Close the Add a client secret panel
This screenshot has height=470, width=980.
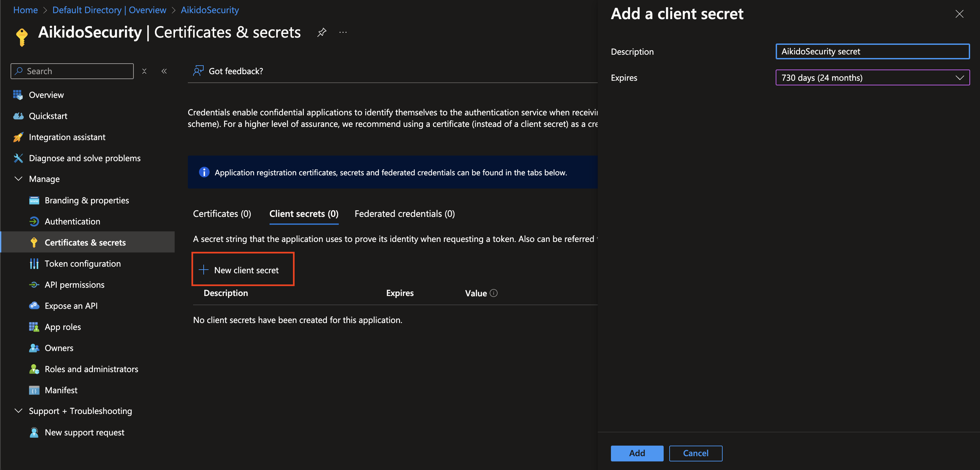click(x=960, y=14)
